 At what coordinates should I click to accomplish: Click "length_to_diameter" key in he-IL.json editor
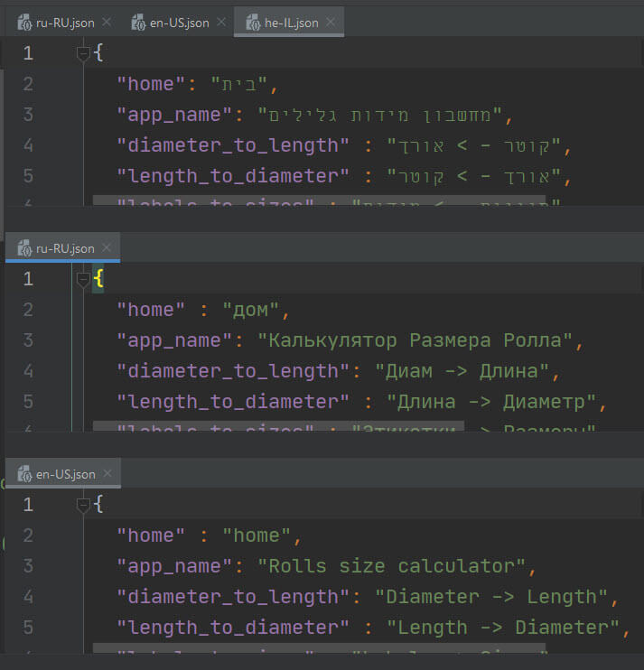coord(233,175)
